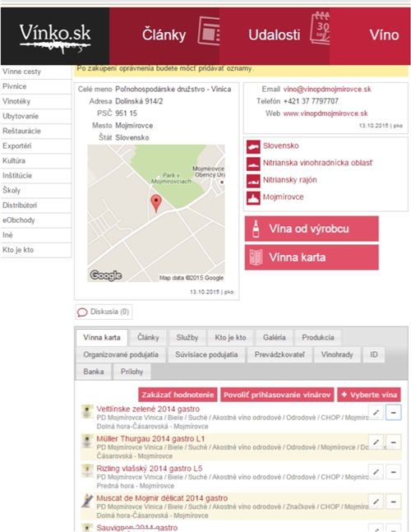Click the Diskusia speech bubble icon
411x532 pixels.
tap(82, 312)
